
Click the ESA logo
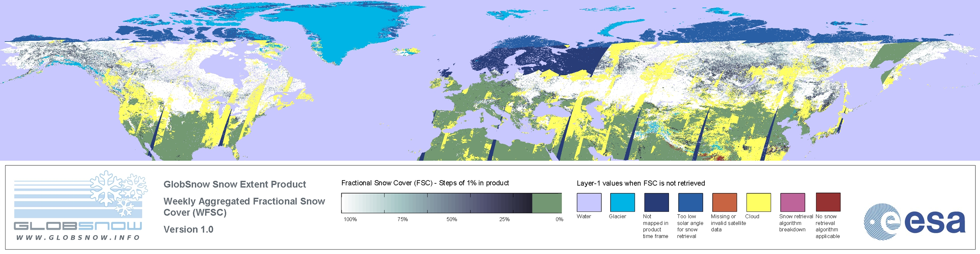pos(915,221)
